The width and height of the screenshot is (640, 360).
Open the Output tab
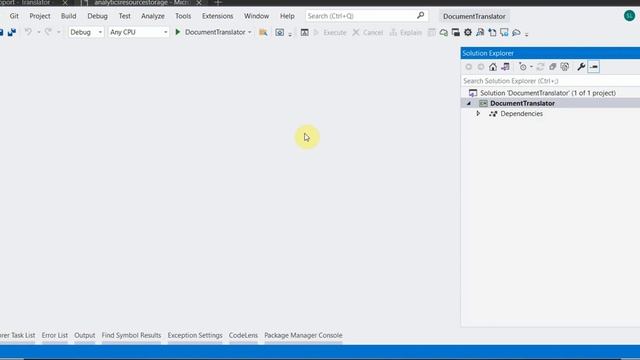pyautogui.click(x=84, y=335)
